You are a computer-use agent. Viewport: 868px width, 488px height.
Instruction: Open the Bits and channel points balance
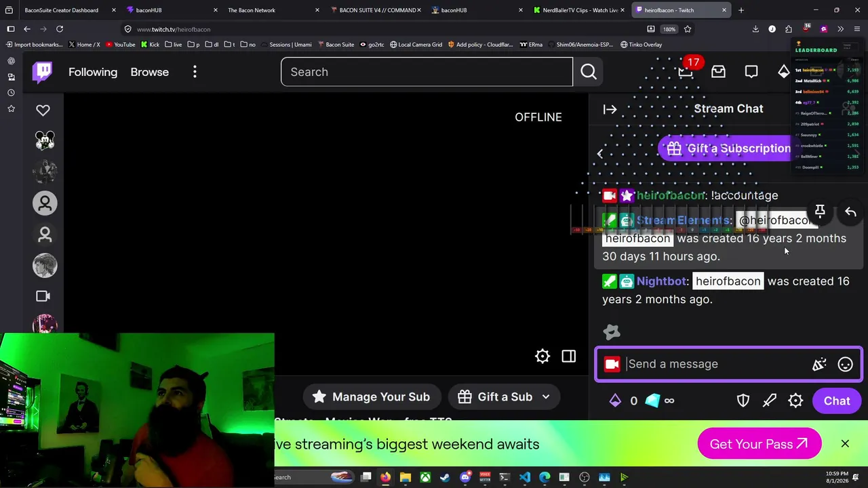coord(641,401)
